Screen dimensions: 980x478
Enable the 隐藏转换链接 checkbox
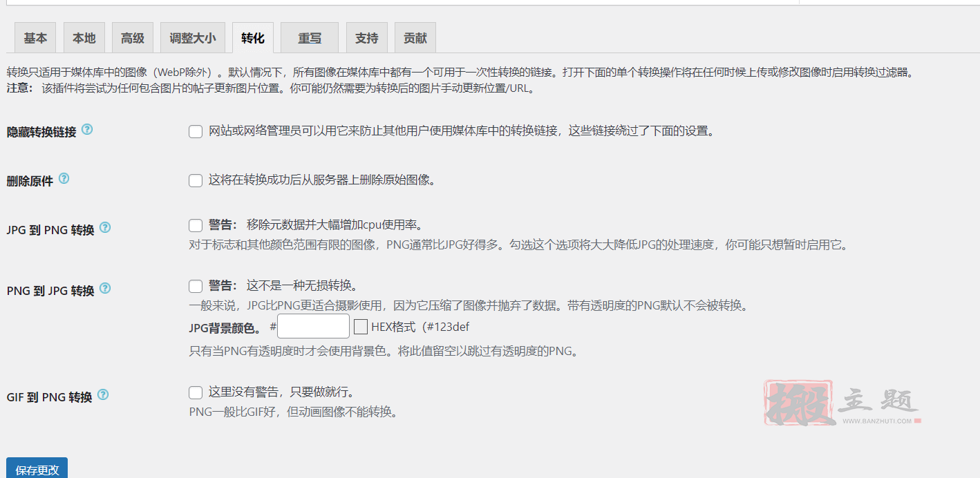point(196,131)
